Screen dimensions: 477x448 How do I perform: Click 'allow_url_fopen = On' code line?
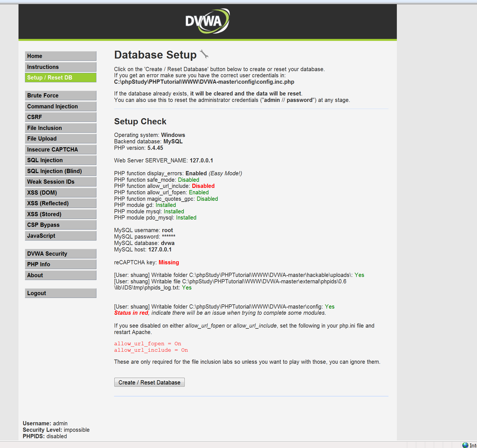148,344
